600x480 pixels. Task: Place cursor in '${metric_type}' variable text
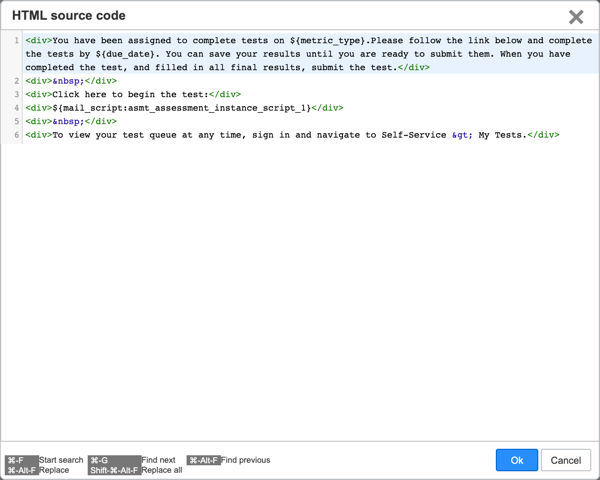pyautogui.click(x=327, y=41)
